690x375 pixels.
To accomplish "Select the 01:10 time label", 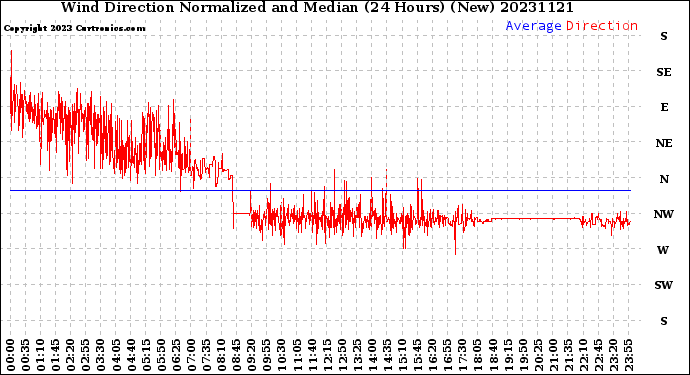I will pyautogui.click(x=40, y=356).
